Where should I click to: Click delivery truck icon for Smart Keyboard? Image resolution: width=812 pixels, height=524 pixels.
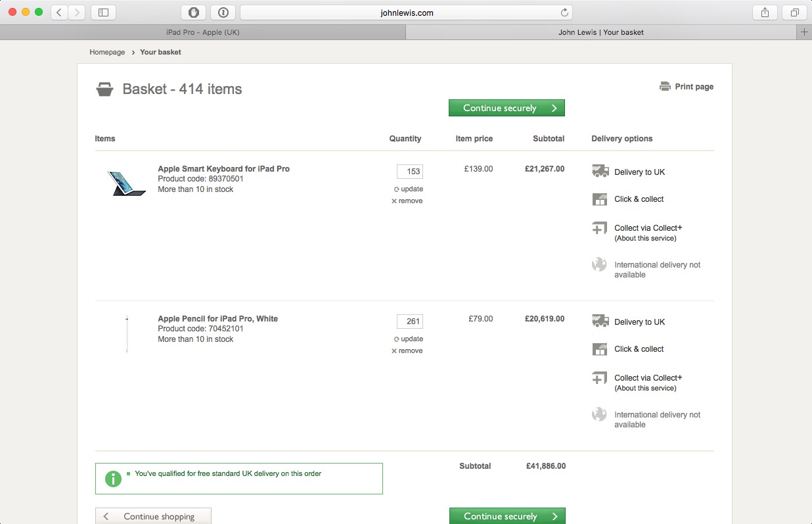600,172
